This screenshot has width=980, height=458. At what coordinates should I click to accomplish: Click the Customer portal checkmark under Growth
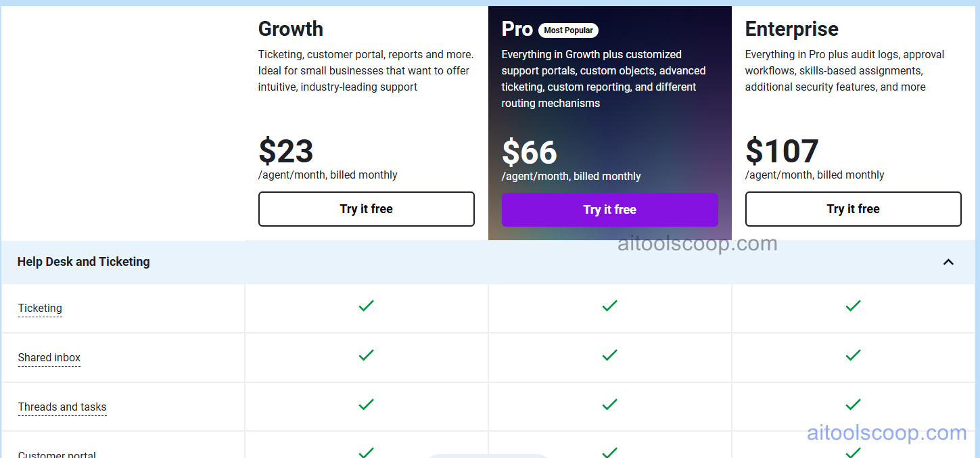tap(366, 452)
